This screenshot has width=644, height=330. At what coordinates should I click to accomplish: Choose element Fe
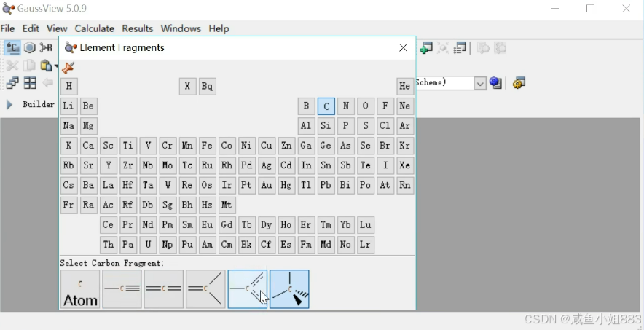(208, 146)
